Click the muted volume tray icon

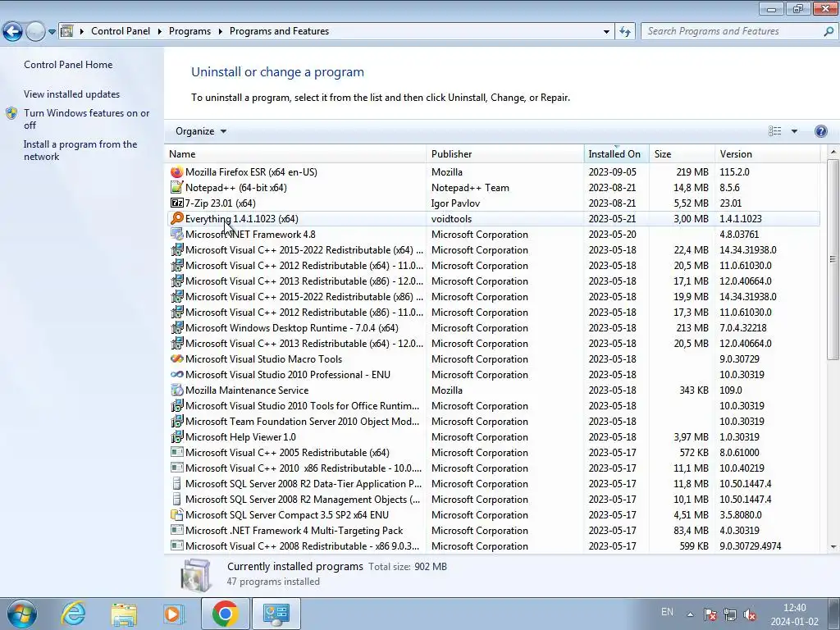pos(750,614)
